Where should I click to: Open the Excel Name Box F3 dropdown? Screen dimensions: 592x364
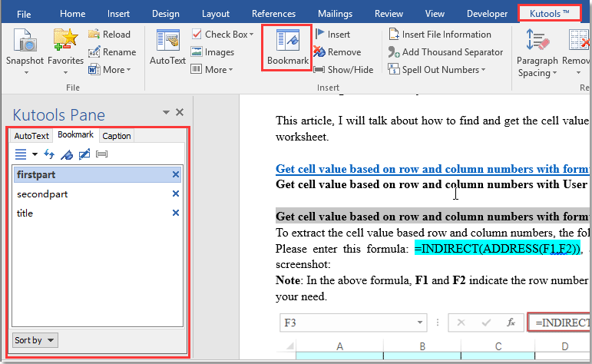[419, 323]
